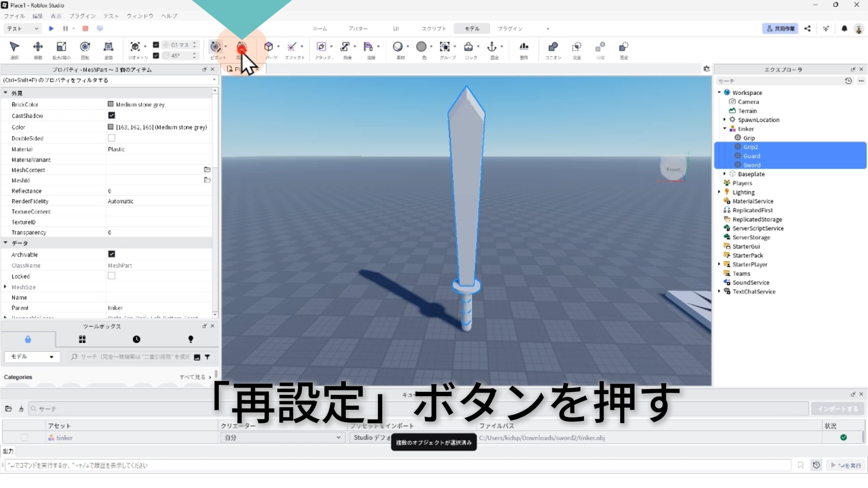Start playtest with the Play button
Image resolution: width=868 pixels, height=488 pixels.
pyautogui.click(x=51, y=28)
